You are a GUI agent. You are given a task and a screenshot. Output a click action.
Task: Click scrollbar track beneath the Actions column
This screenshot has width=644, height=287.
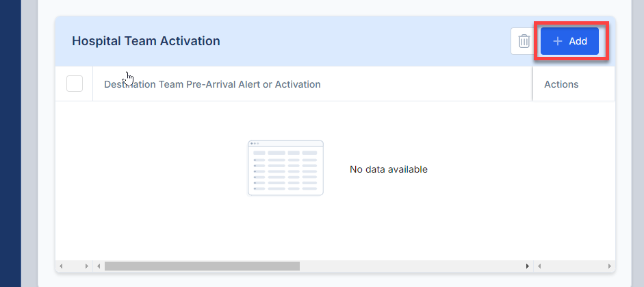(x=574, y=266)
